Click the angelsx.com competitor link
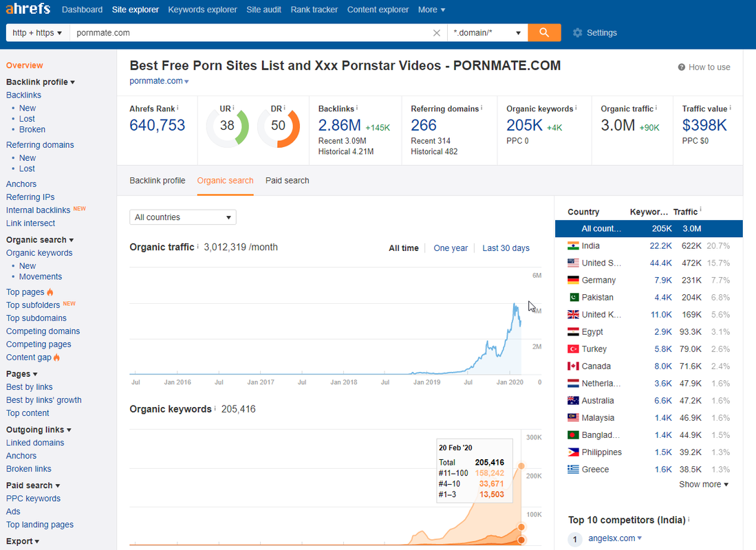The image size is (756, 550). [612, 538]
